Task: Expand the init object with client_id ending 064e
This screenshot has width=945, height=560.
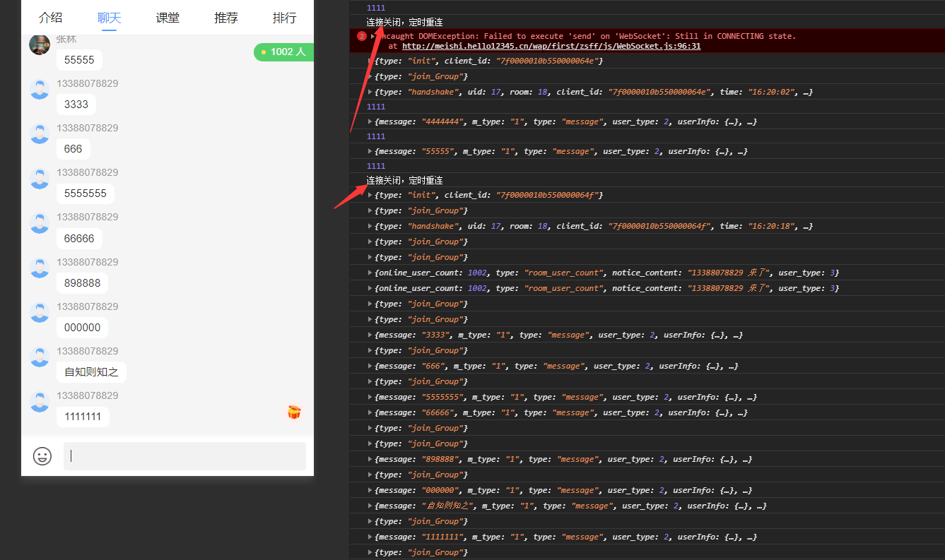Action: (x=370, y=61)
